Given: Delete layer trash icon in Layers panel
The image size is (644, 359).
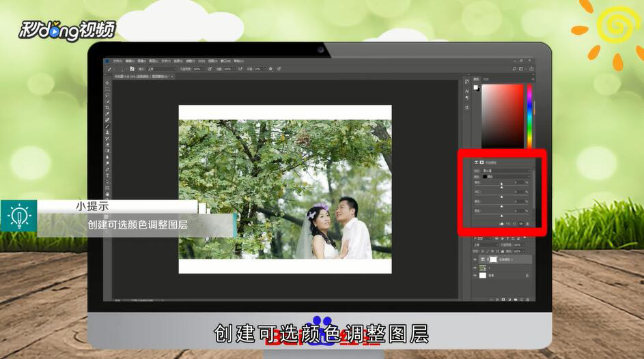Looking at the screenshot, I should (527, 300).
